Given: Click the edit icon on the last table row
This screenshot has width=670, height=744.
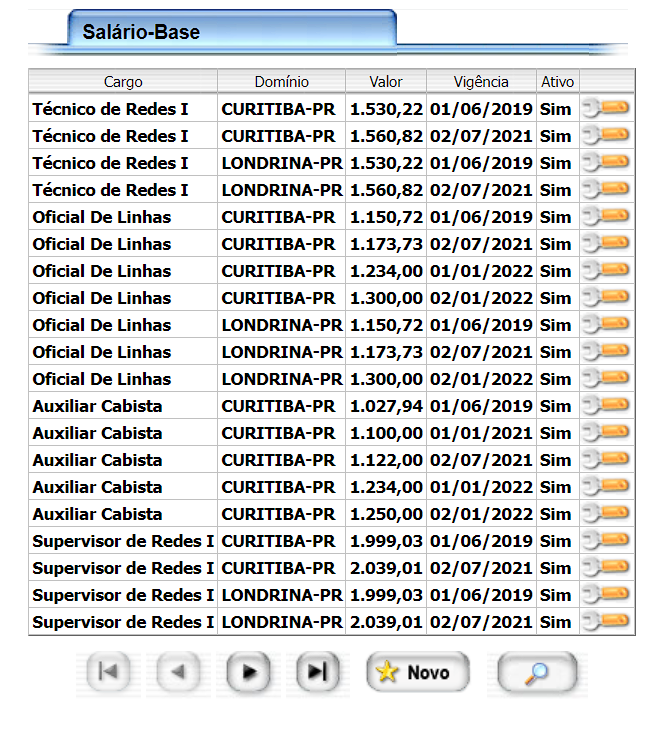Looking at the screenshot, I should (606, 622).
